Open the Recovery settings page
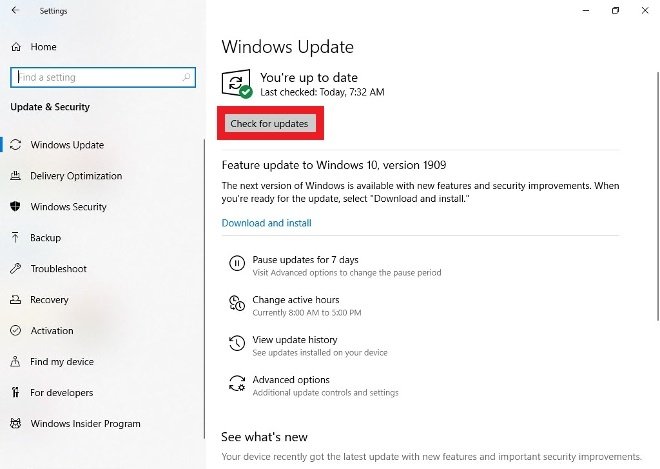Screen dimensions: 660x469 [x=49, y=300]
